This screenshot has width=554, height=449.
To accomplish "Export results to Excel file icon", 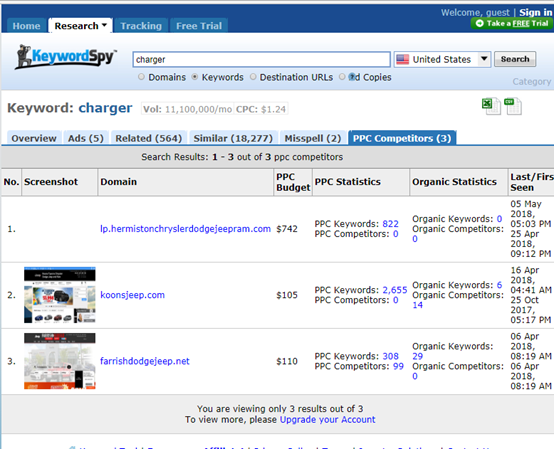I will pyautogui.click(x=491, y=106).
